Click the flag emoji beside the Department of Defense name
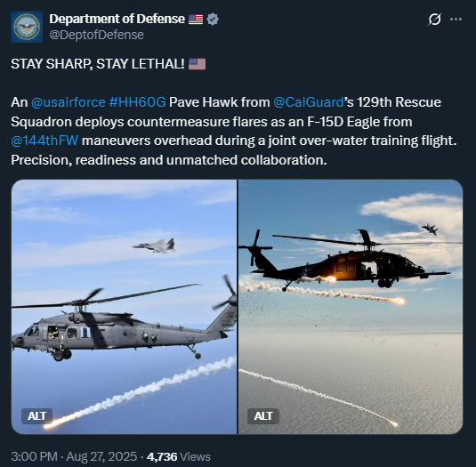The height and width of the screenshot is (467, 476). [196, 20]
